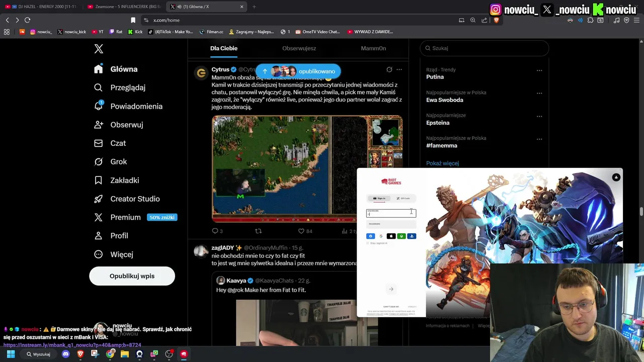The height and width of the screenshot is (362, 644).
Task: Repost the Cytrus post
Action: [x=258, y=231]
